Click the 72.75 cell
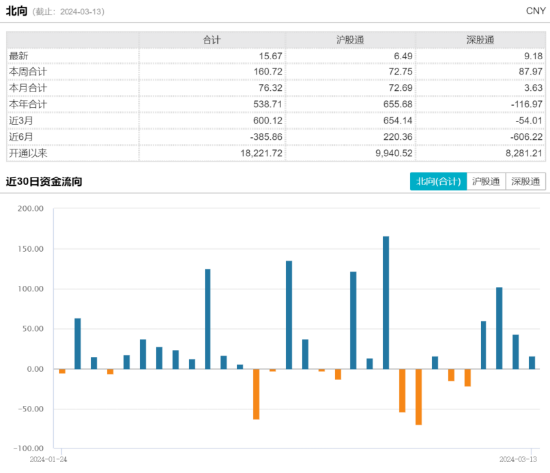The height and width of the screenshot is (473, 550). (x=401, y=72)
